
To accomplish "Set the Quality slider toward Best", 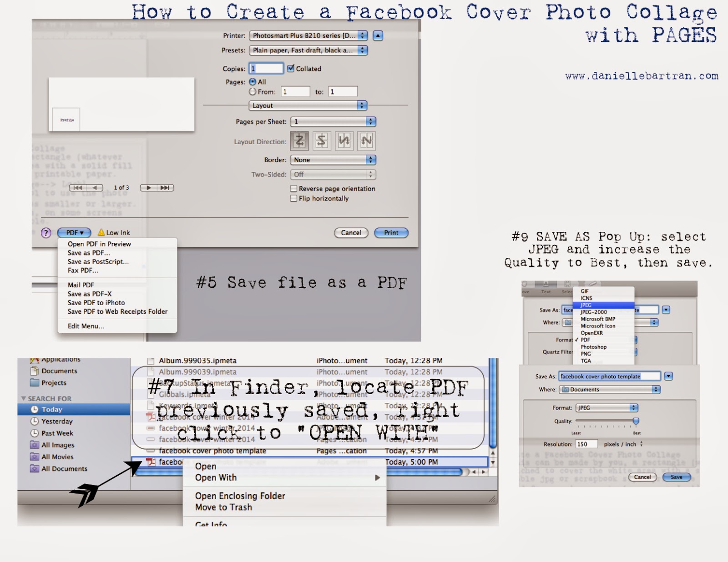I will tap(635, 422).
